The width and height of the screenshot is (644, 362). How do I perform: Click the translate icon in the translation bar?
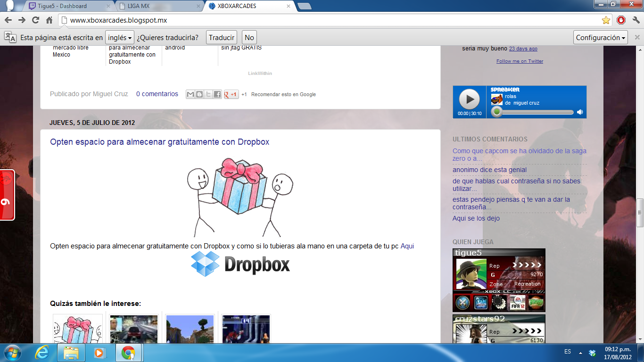click(x=10, y=37)
